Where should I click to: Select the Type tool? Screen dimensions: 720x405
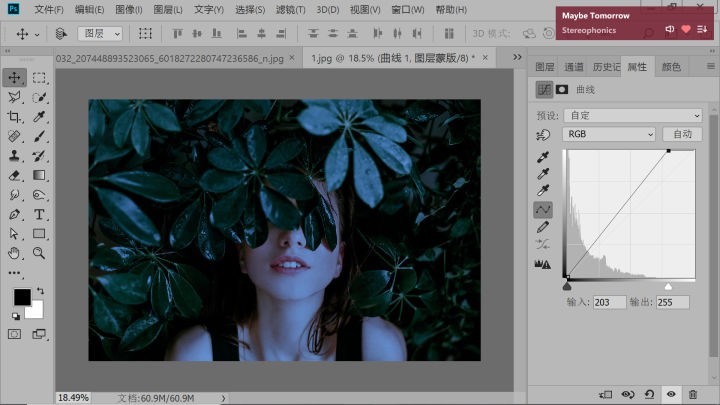point(39,214)
